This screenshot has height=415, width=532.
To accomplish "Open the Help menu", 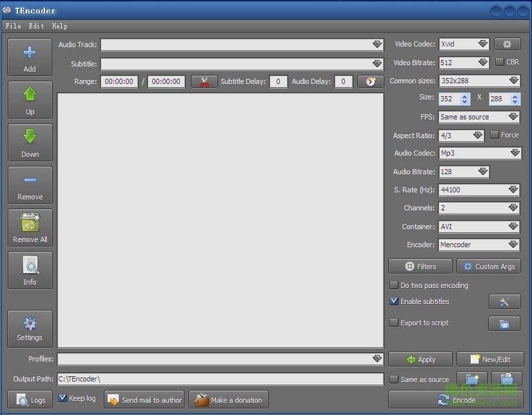I will point(59,26).
